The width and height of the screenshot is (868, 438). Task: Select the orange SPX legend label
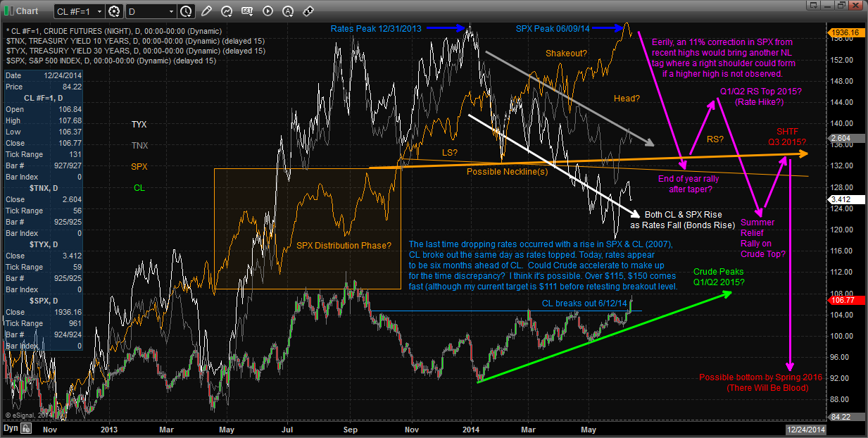(139, 167)
